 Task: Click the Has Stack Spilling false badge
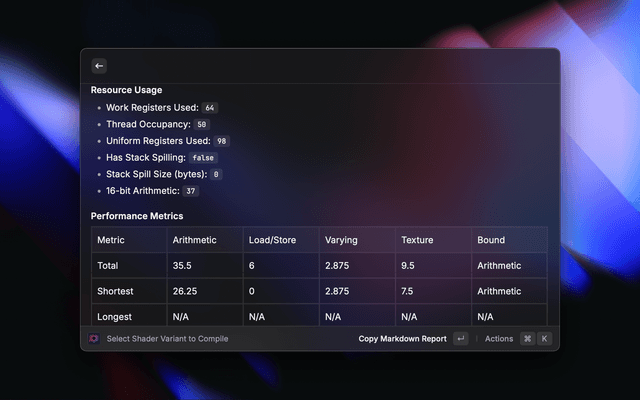203,158
